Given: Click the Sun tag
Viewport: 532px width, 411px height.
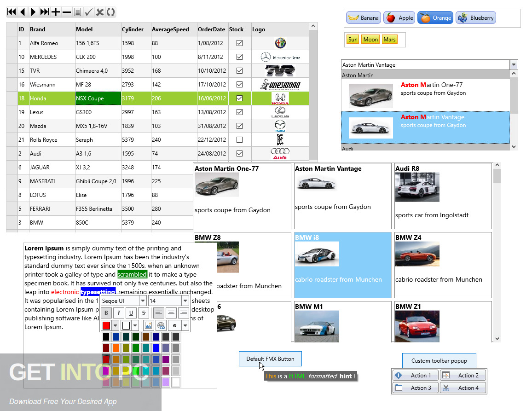Looking at the screenshot, I should [x=353, y=40].
